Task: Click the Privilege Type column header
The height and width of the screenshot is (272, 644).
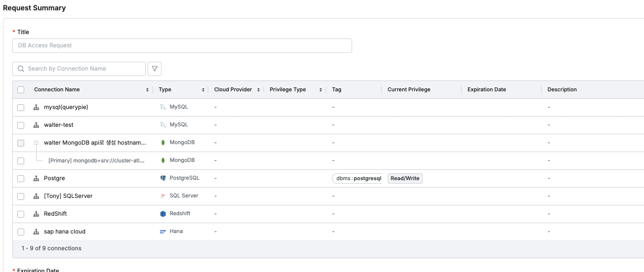Action: pyautogui.click(x=288, y=90)
